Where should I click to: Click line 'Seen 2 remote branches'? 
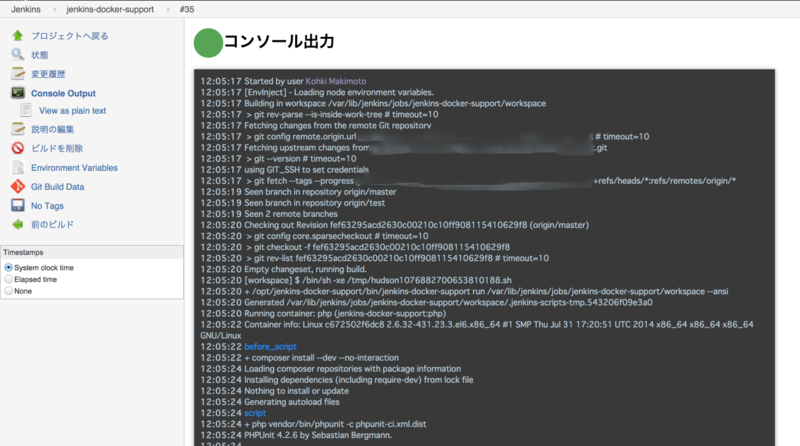coord(291,214)
